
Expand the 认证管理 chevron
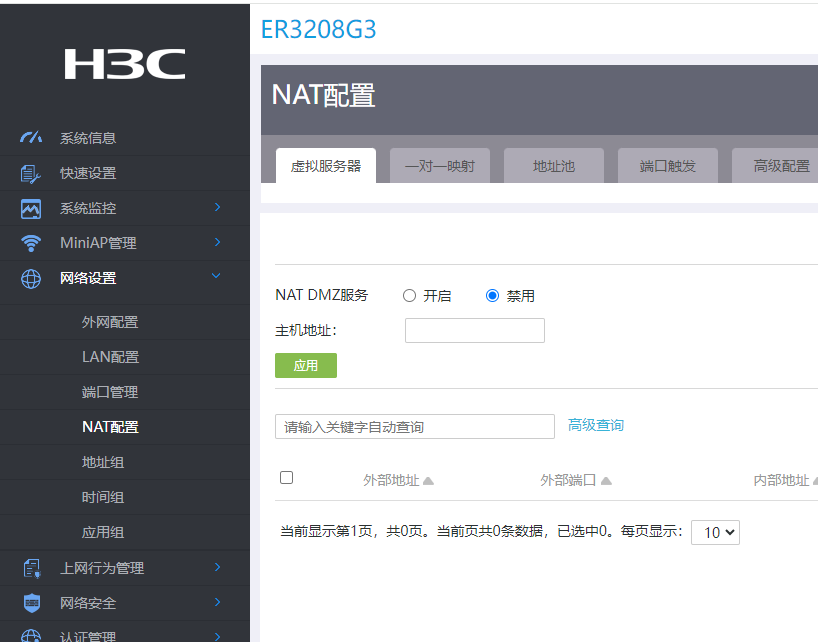(x=218, y=636)
